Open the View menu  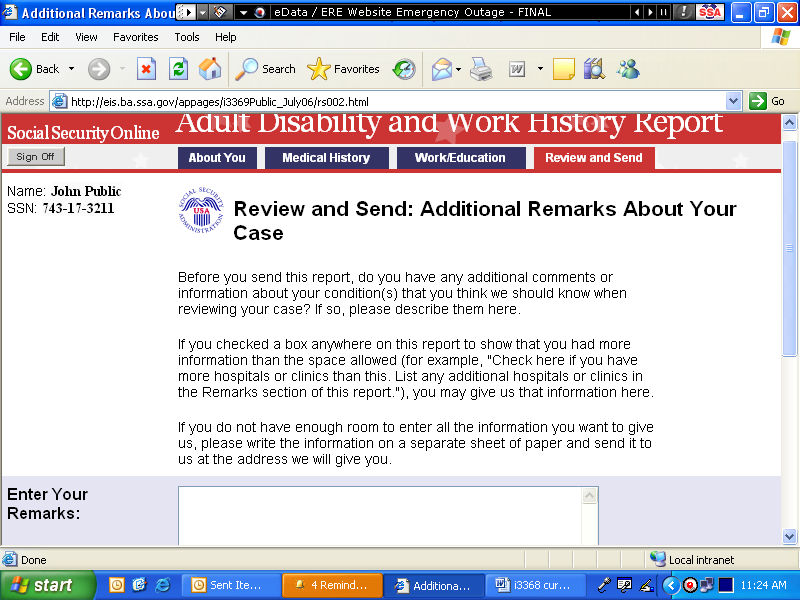(x=86, y=37)
